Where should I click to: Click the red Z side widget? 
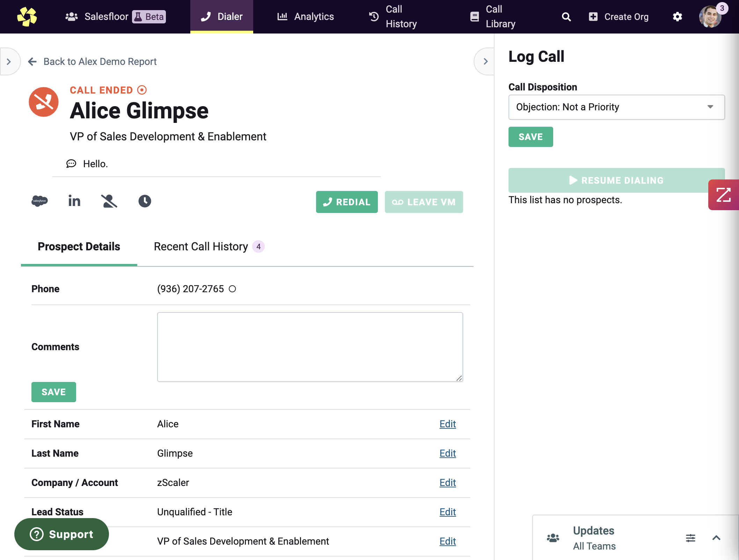click(724, 195)
